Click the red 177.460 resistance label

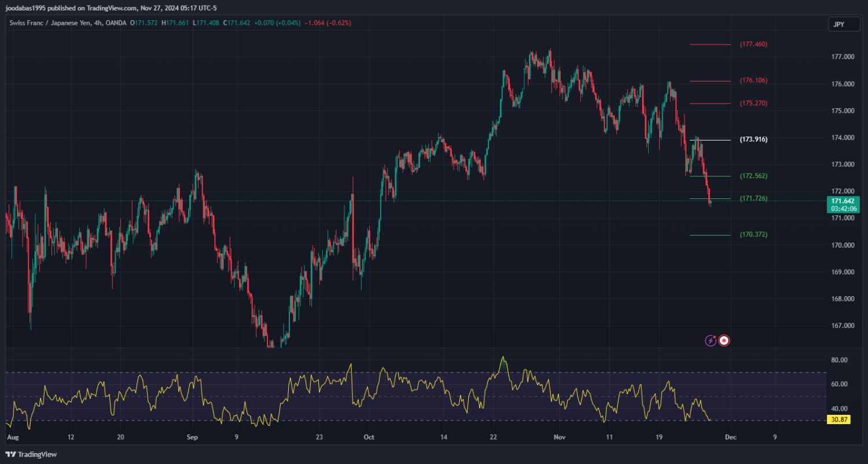tap(753, 44)
